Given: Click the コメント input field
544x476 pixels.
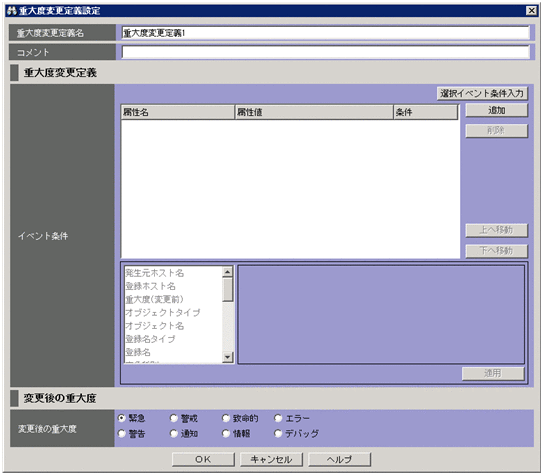Looking at the screenshot, I should coord(325,52).
